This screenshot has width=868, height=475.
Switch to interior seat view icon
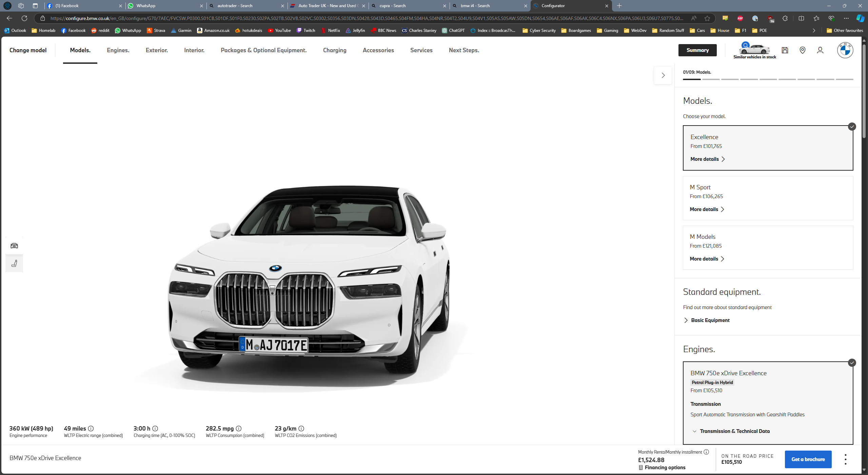(x=14, y=263)
